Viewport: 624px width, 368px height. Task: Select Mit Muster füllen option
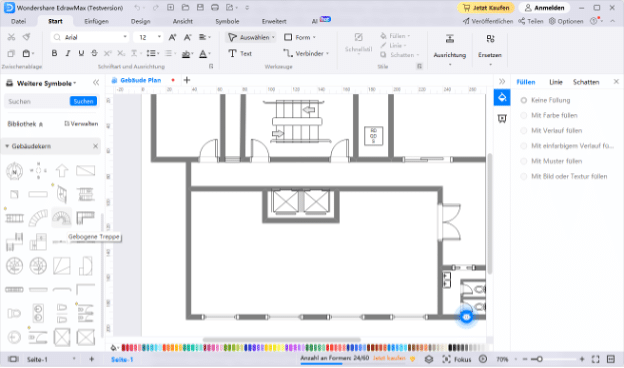552,161
